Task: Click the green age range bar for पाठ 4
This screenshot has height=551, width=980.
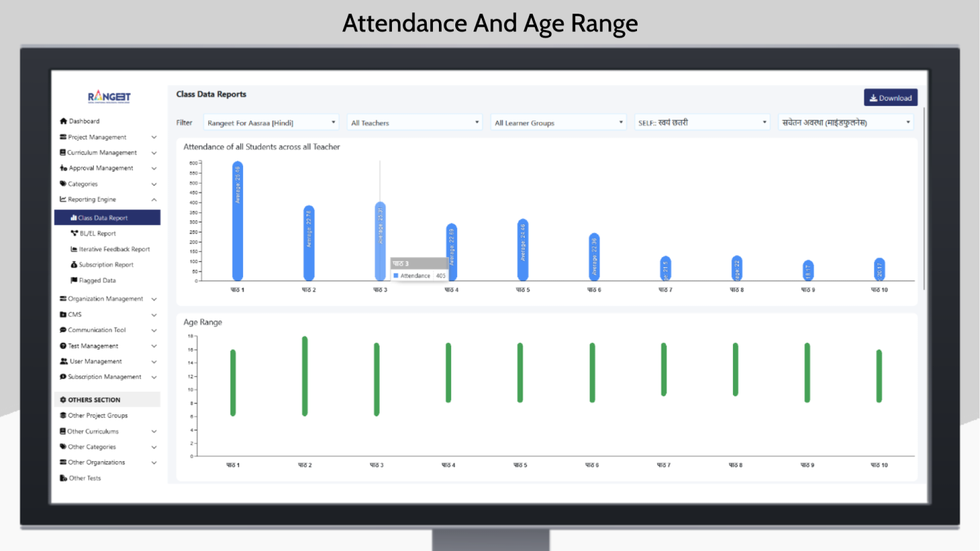Action: 448,373
